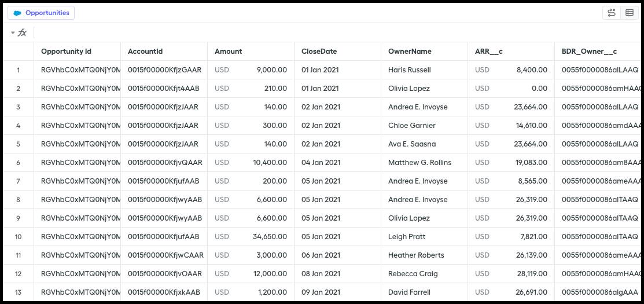Viewport: 644px width, 304px height.
Task: Click the Salesforce cloud icon in Opportunities
Action: coord(17,13)
